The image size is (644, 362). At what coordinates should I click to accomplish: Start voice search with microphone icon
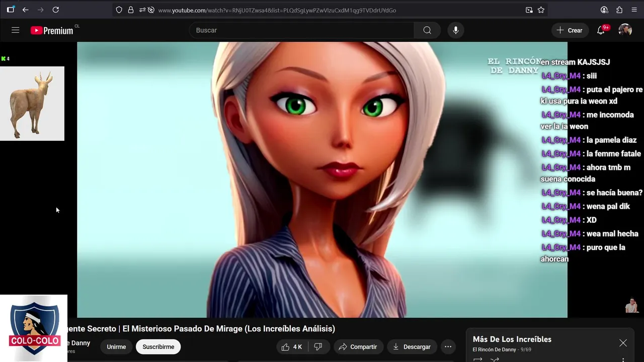click(455, 30)
